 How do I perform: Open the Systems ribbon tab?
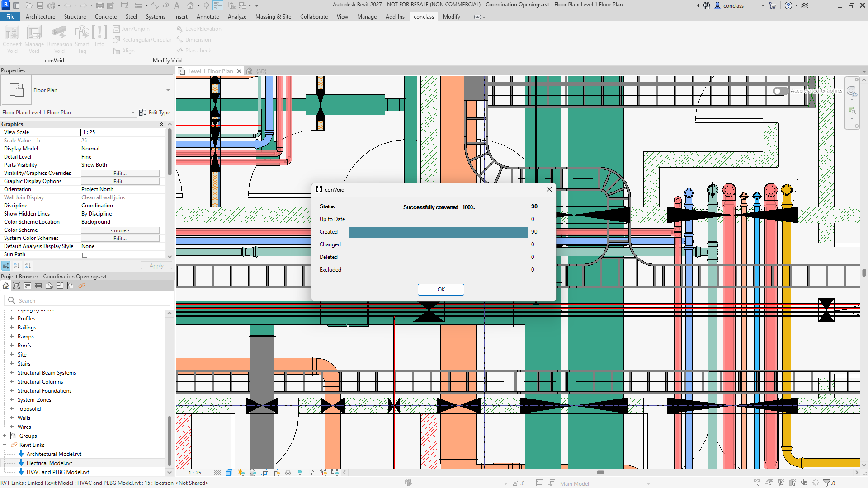pos(156,17)
